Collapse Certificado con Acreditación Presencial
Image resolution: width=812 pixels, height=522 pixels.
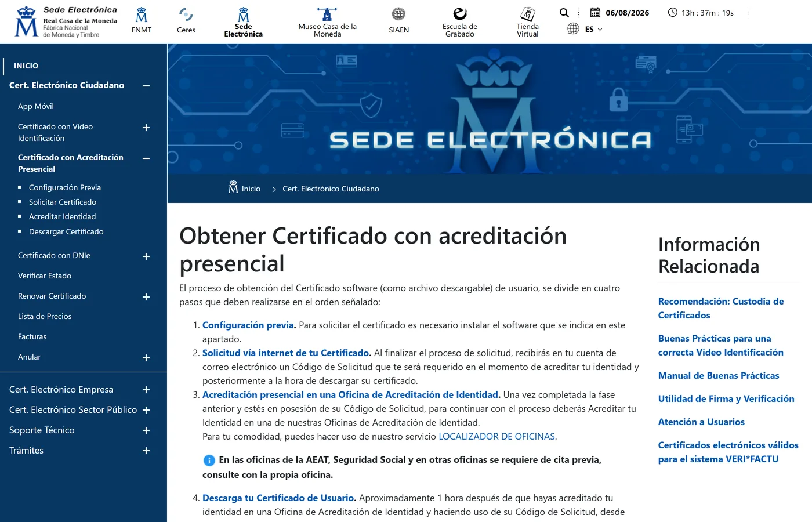[146, 158]
